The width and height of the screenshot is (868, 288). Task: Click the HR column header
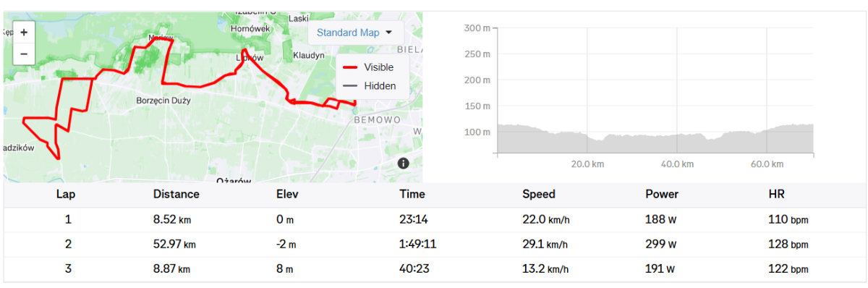coord(776,194)
